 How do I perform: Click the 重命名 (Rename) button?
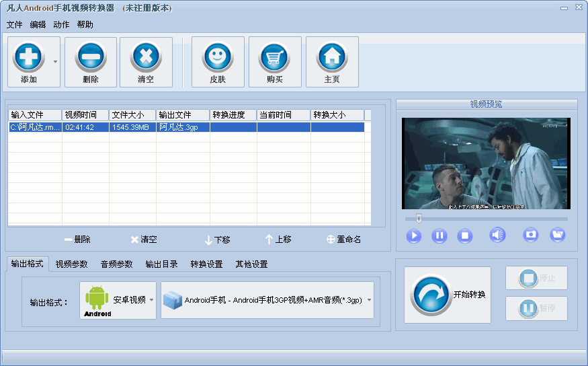(344, 240)
